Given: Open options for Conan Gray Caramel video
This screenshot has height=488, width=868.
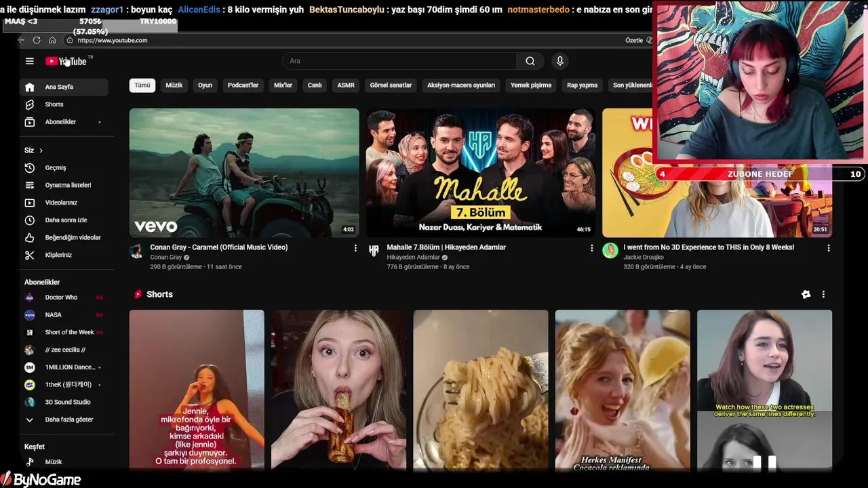Looking at the screenshot, I should click(355, 248).
